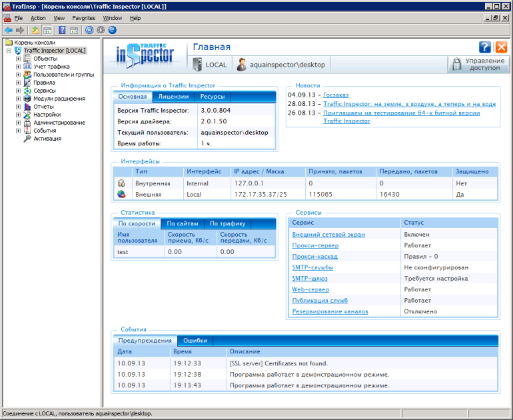Viewport: 513px width, 420px height.
Task: Expand the Настройки tree node
Action: 19,115
